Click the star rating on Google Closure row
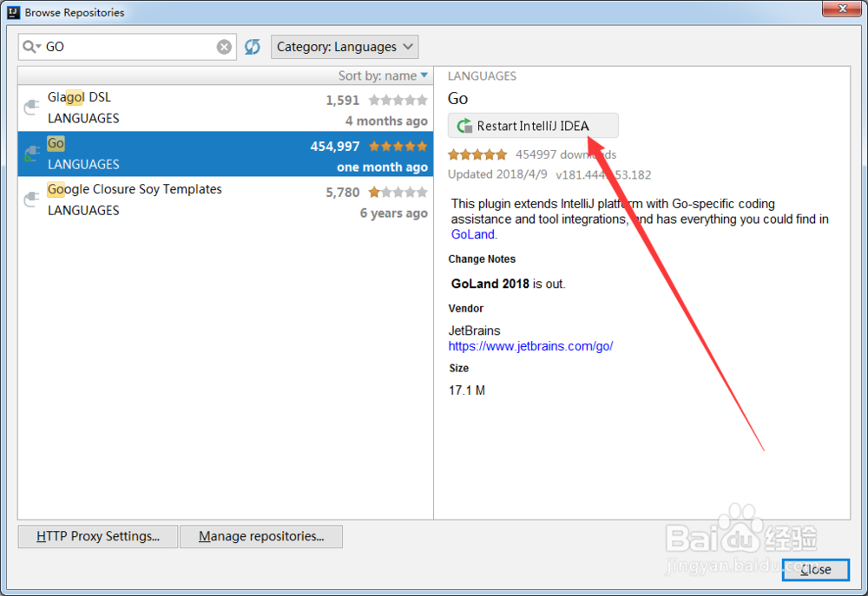Image resolution: width=868 pixels, height=596 pixels. pos(398,193)
